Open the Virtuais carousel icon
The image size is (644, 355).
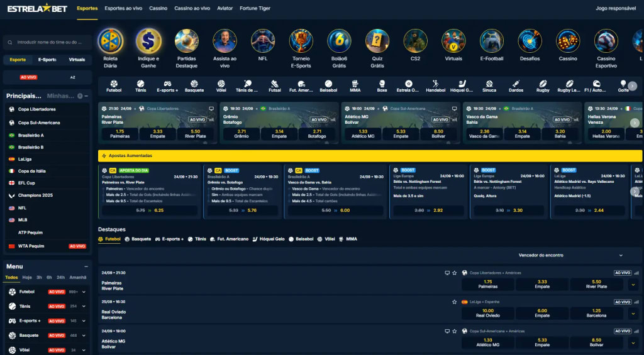453,41
